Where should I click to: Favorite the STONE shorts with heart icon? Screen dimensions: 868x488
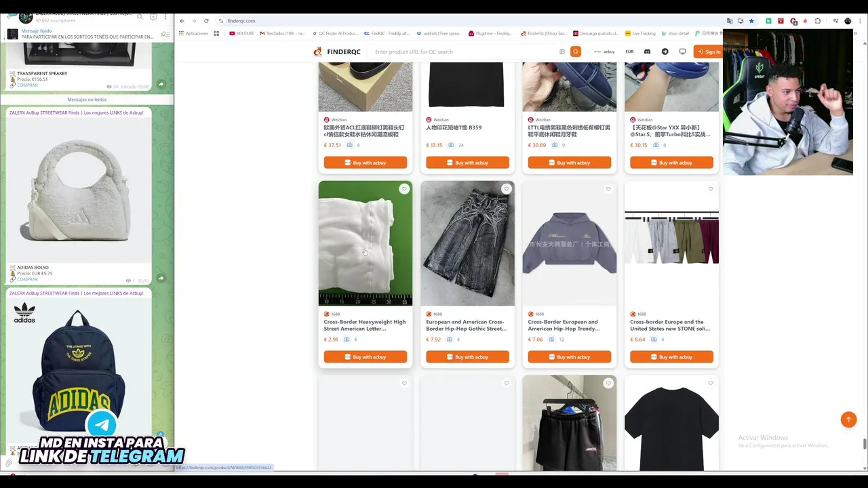711,189
